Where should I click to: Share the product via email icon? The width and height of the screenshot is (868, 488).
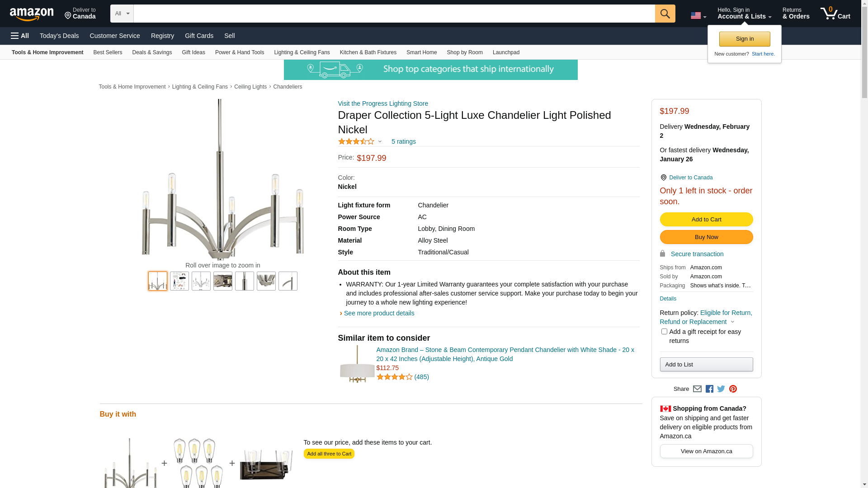click(x=697, y=389)
